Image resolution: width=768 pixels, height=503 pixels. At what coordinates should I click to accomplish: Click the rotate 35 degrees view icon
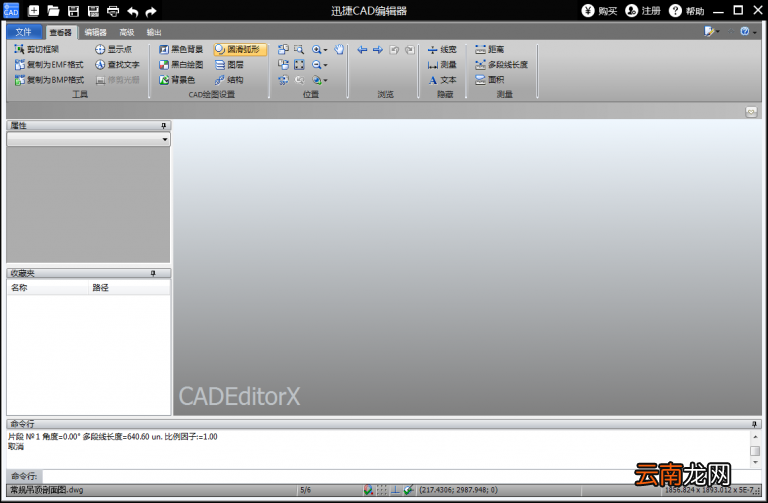tap(283, 79)
